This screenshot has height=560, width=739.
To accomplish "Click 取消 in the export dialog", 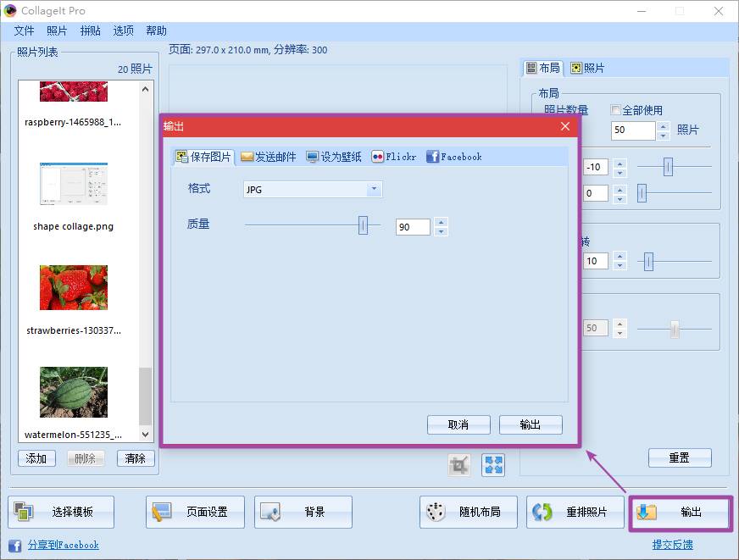I will (x=458, y=424).
